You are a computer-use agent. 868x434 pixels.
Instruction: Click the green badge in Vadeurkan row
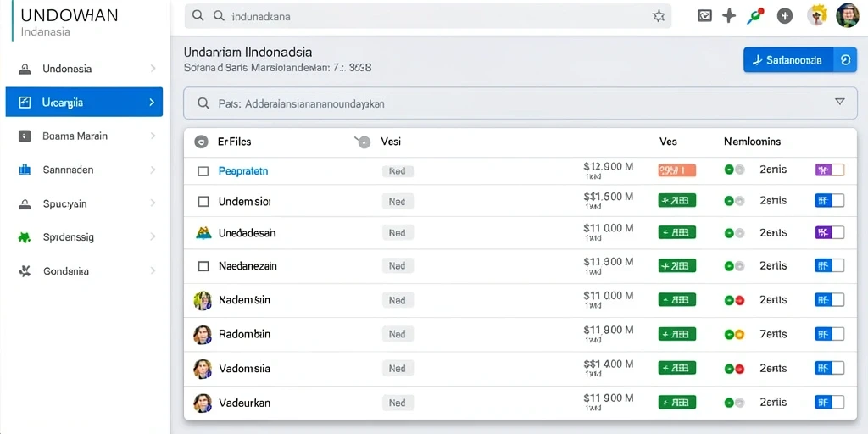tap(677, 403)
